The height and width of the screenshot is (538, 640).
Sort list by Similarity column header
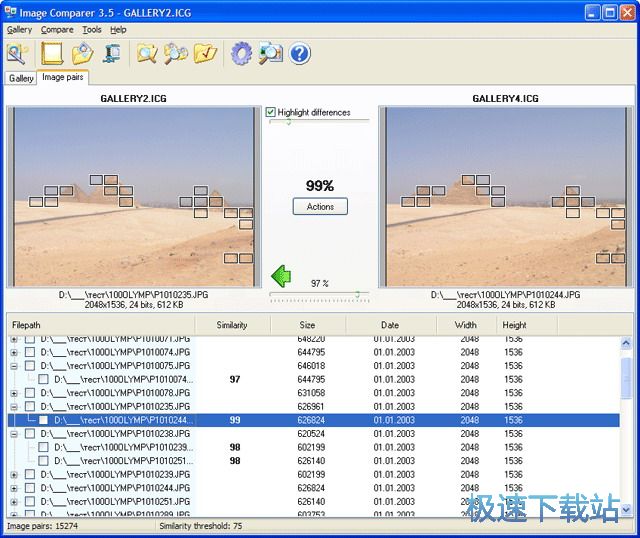(233, 325)
